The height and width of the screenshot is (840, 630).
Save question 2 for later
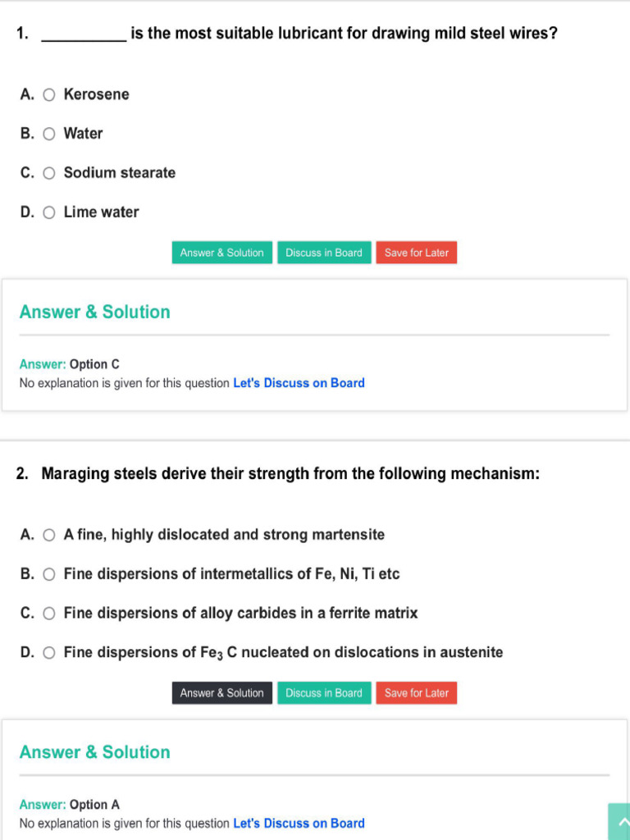(416, 693)
